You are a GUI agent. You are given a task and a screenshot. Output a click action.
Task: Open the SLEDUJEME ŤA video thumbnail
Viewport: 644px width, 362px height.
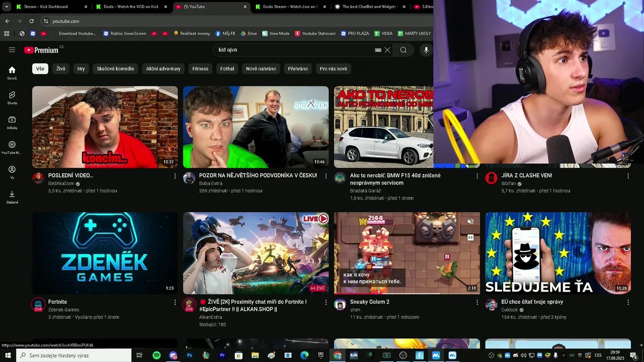tap(558, 253)
